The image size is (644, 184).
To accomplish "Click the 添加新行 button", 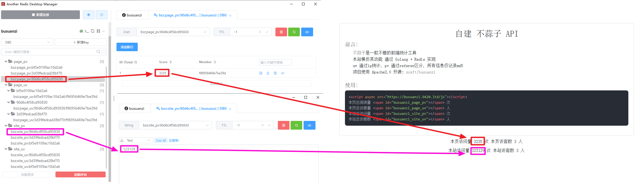I will [127, 47].
